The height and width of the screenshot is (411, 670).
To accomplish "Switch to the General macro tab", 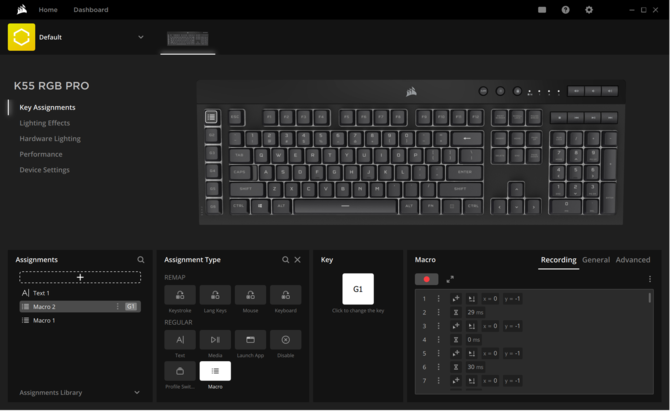I will click(596, 260).
